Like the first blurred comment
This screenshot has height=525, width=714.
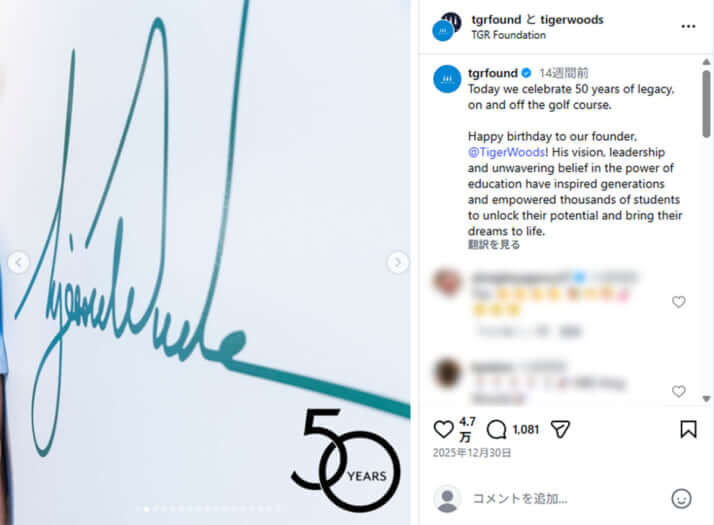[x=678, y=301]
